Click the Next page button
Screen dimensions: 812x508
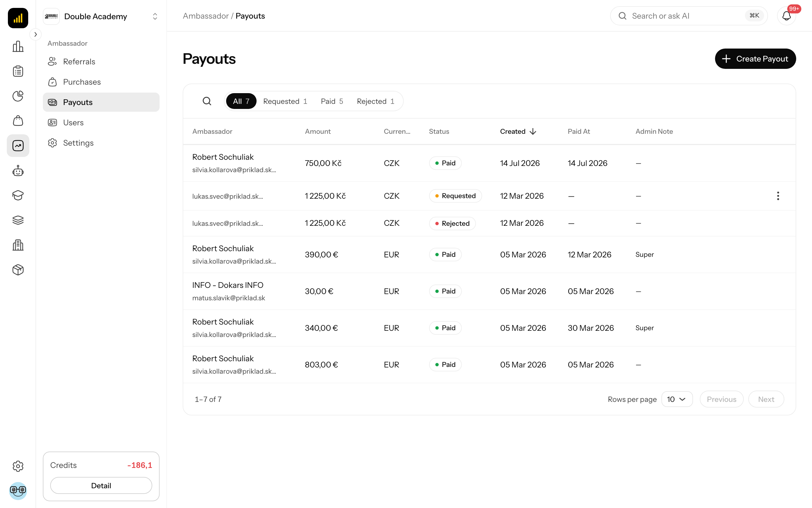766,399
